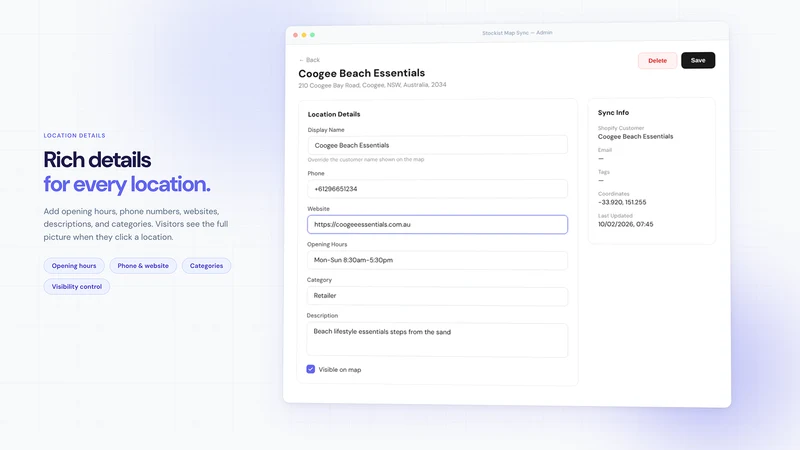Click the Rich details headline
The image size is (800, 450).
tap(97, 160)
